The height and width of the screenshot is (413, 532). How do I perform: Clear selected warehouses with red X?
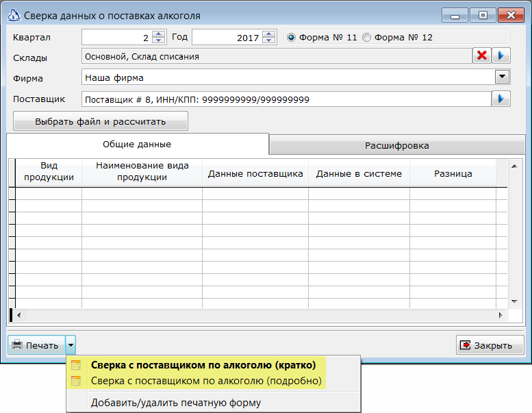[x=482, y=55]
